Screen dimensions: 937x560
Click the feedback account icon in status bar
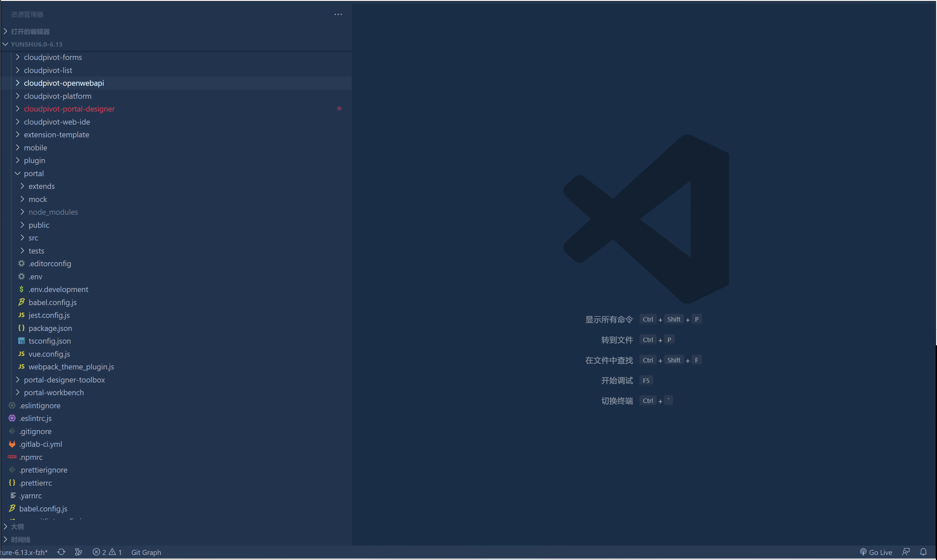(x=906, y=552)
